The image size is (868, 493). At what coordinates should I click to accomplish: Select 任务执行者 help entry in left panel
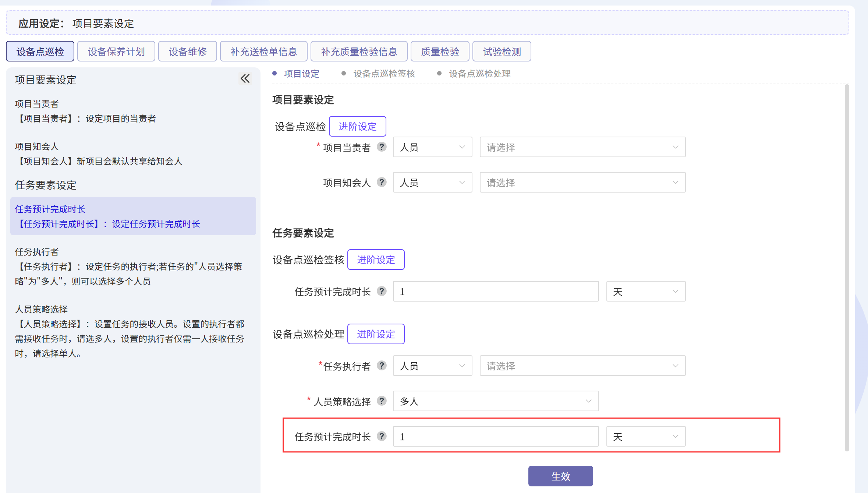pyautogui.click(x=133, y=267)
